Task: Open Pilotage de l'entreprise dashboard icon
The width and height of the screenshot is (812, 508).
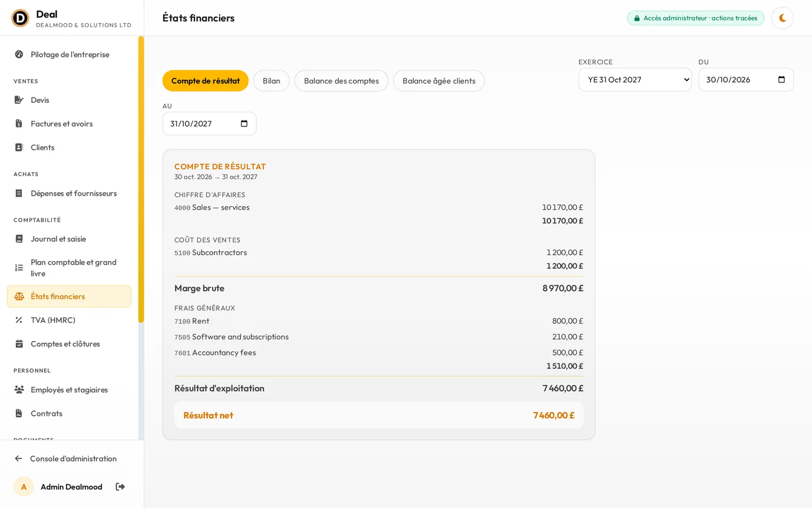Action: [19, 55]
